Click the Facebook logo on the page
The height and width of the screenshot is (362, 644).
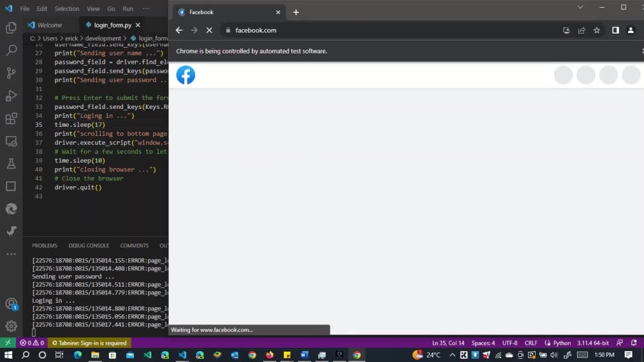point(185,75)
